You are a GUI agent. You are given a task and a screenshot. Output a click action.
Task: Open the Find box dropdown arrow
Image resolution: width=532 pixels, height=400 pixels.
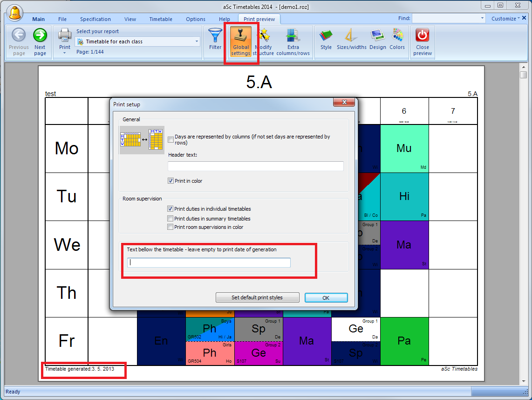pos(482,18)
